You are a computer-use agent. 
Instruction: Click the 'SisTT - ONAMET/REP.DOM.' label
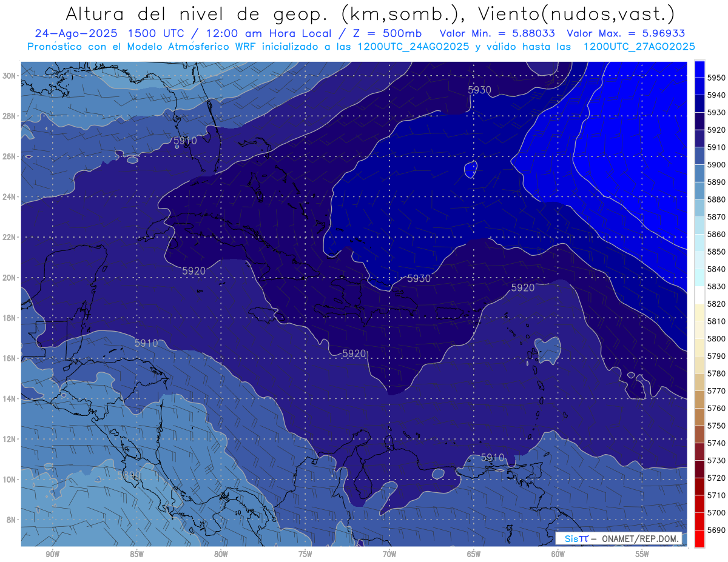(x=619, y=538)
